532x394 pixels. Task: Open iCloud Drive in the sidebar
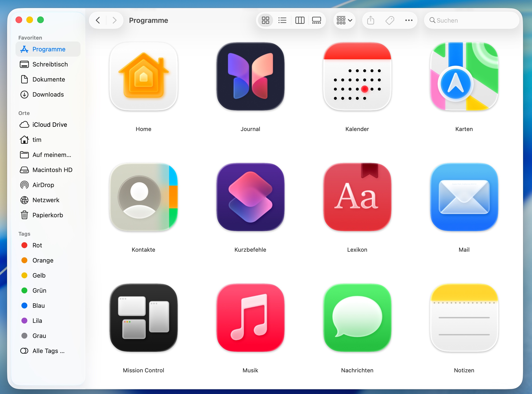[48, 124]
